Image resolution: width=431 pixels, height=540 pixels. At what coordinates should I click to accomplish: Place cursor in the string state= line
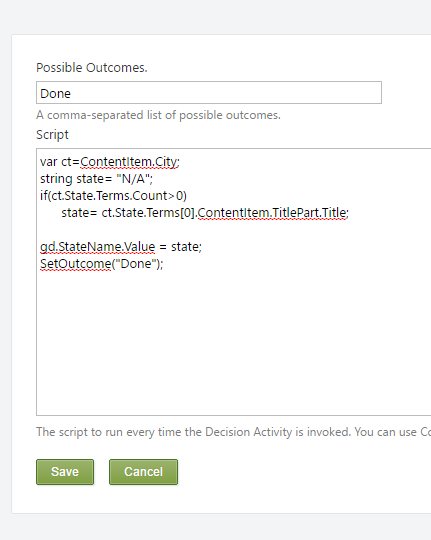pos(96,179)
